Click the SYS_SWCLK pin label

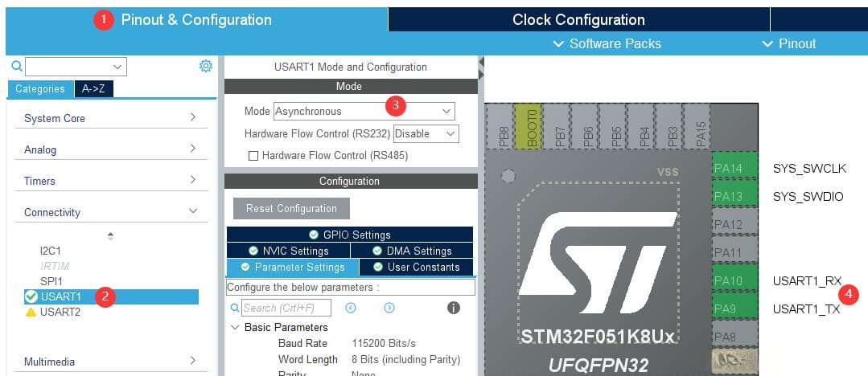tap(810, 169)
